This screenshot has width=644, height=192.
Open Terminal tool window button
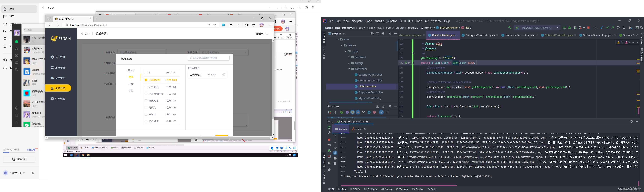(x=402, y=189)
